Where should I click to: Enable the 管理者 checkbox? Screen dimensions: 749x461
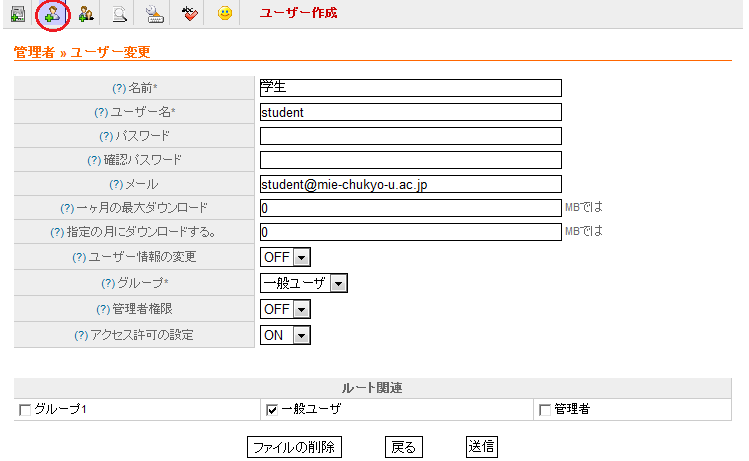click(545, 410)
